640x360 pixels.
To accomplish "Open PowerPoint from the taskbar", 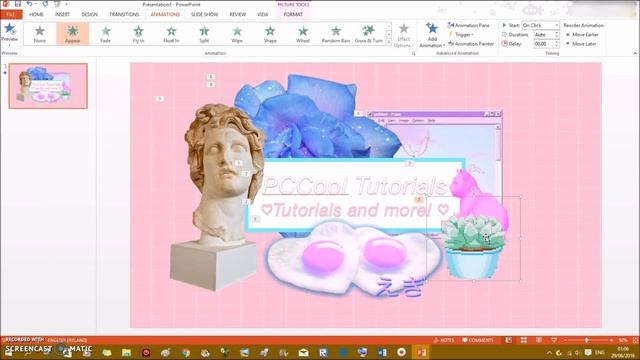I will click(x=422, y=352).
